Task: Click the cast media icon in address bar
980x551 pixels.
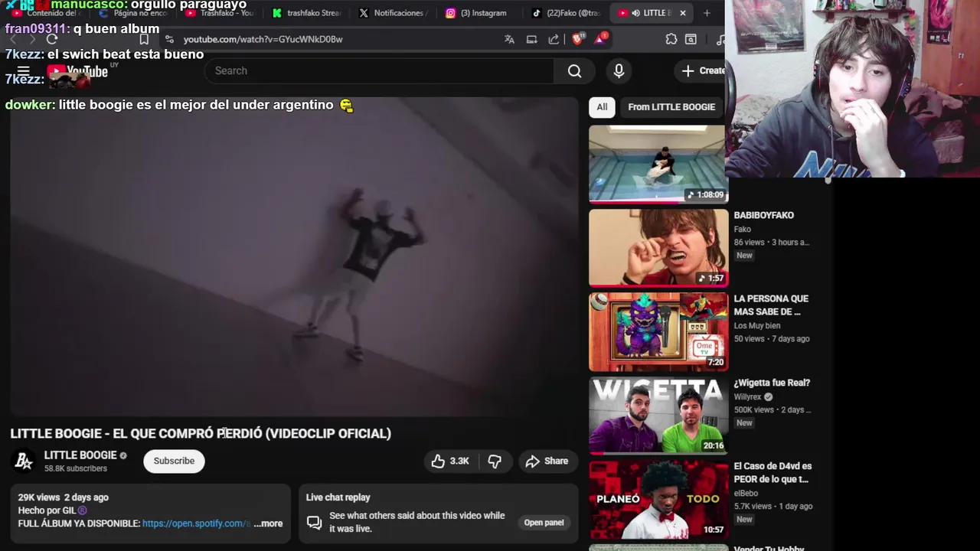Action: click(531, 39)
